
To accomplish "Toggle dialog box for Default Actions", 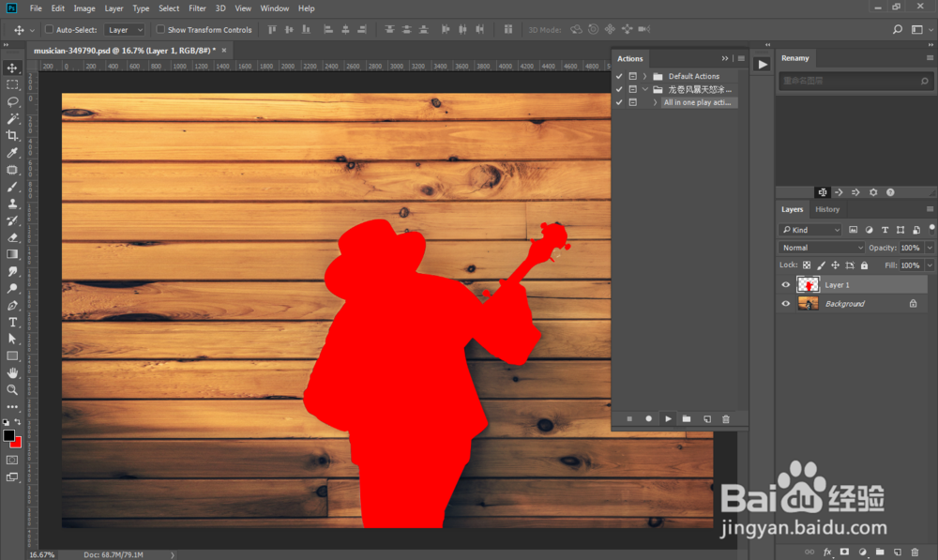I will coord(633,76).
